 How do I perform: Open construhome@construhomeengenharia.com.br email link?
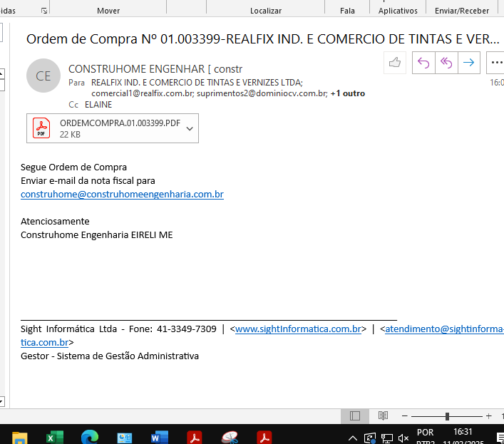click(122, 194)
